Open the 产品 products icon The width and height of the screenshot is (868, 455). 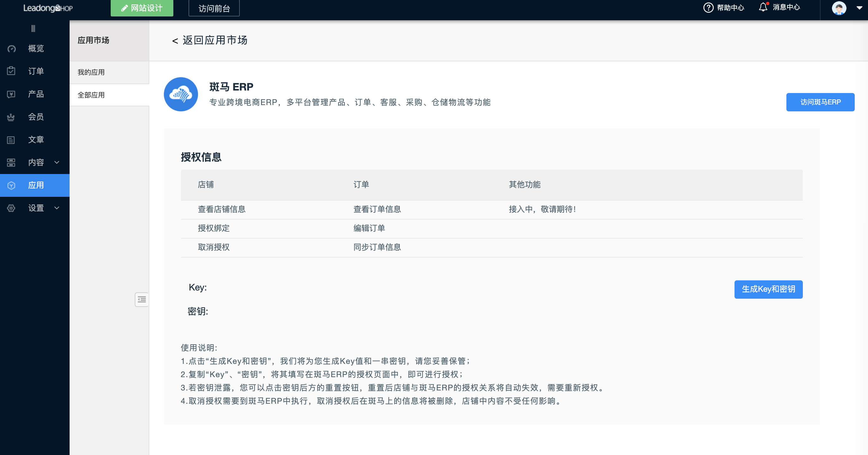click(x=11, y=94)
